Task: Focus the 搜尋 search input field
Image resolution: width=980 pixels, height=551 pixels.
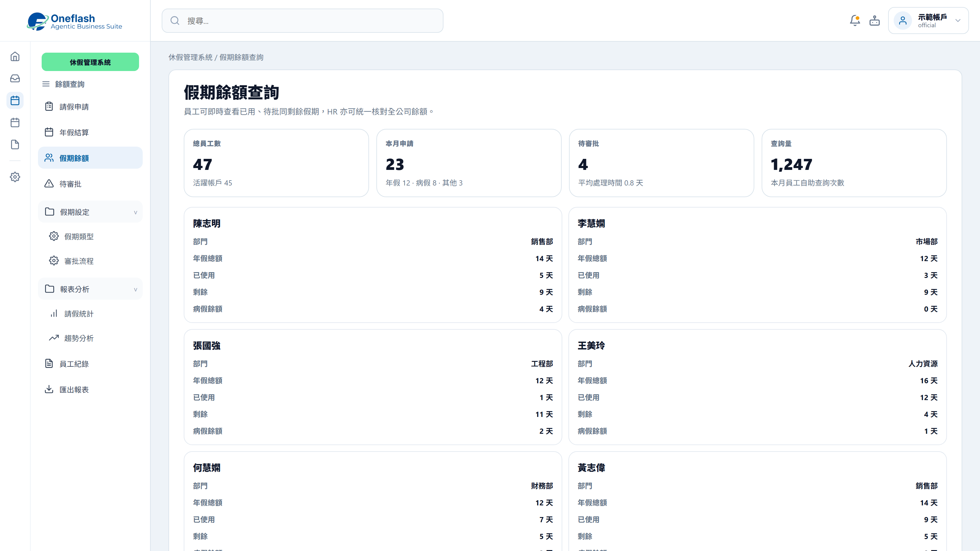Action: pos(303,21)
